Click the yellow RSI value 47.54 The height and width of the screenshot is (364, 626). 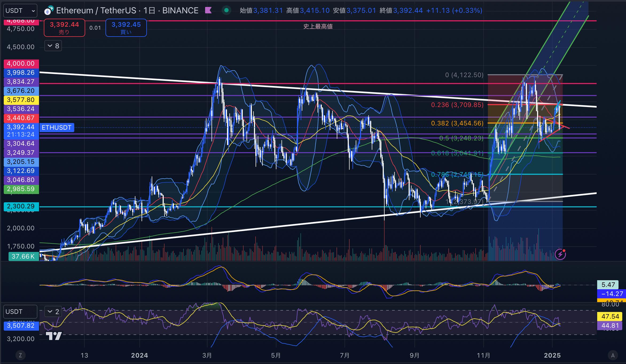point(610,316)
